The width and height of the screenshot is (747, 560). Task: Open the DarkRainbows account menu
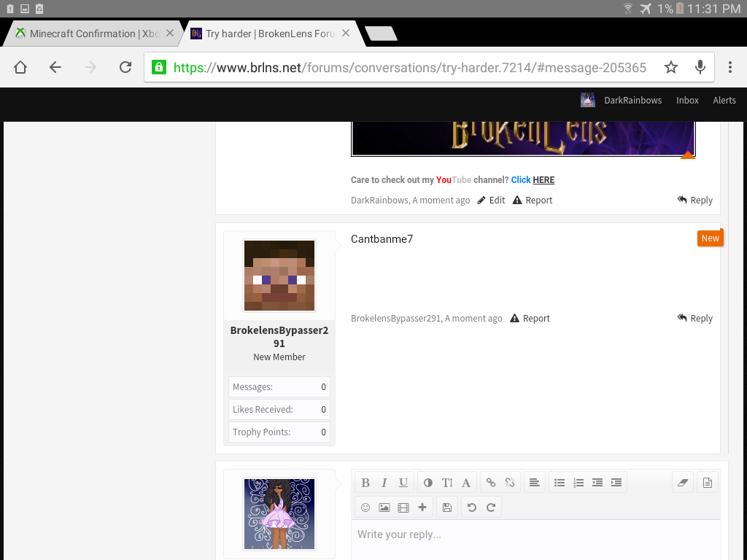click(632, 100)
